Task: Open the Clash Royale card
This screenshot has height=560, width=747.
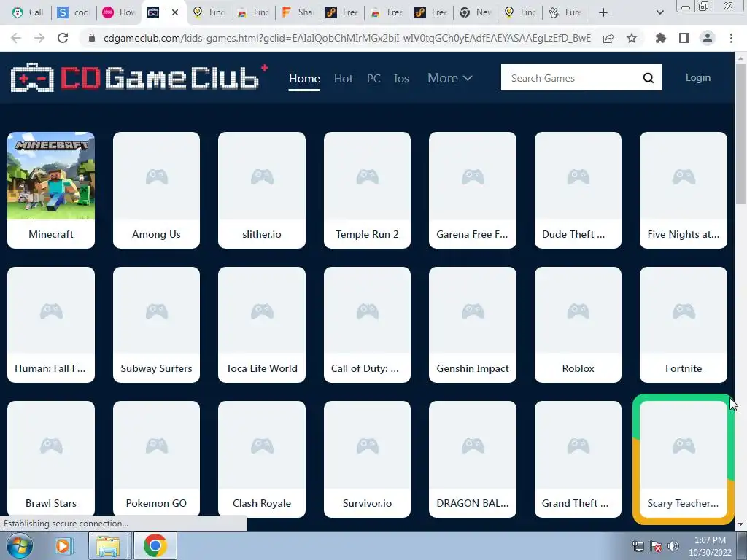Action: 262,459
